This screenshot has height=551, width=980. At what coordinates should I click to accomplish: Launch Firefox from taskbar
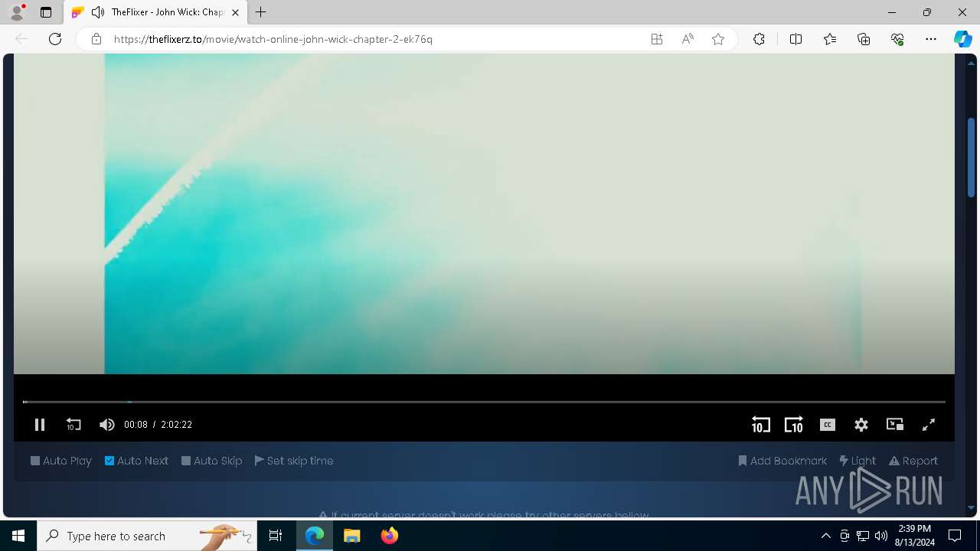pos(390,536)
